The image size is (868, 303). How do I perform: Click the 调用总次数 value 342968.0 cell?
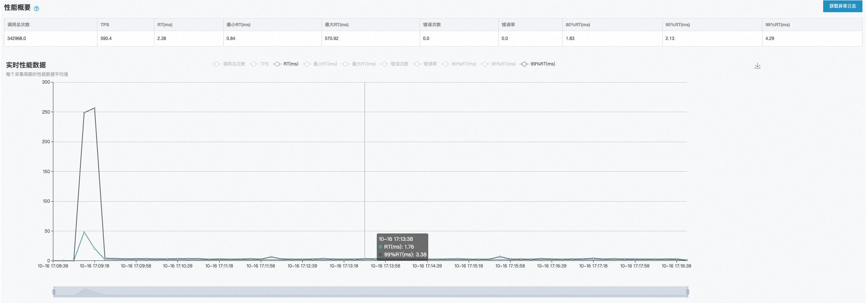[x=17, y=38]
